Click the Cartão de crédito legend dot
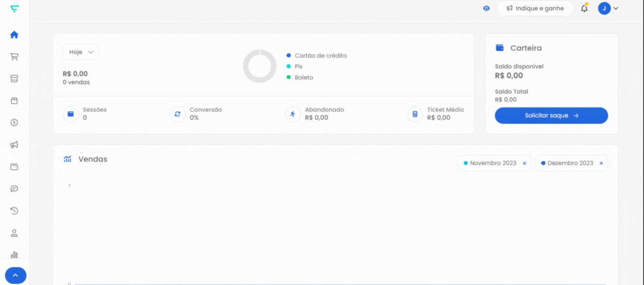The width and height of the screenshot is (644, 285). click(289, 55)
